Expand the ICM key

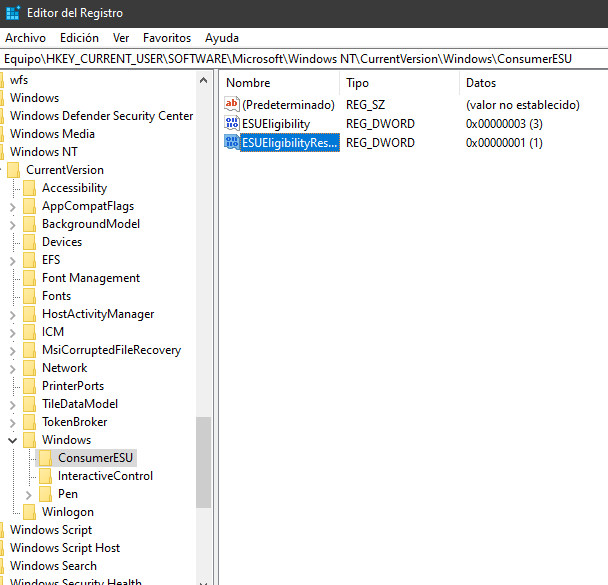[13, 333]
